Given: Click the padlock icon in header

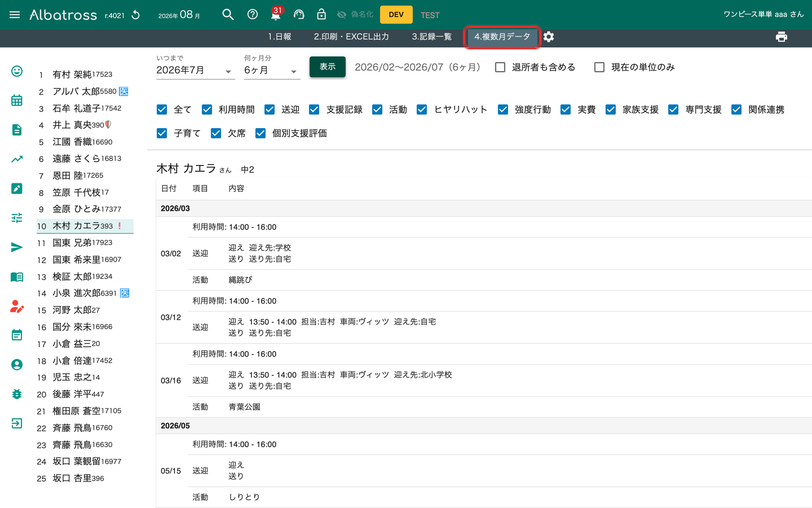Looking at the screenshot, I should tap(321, 14).
